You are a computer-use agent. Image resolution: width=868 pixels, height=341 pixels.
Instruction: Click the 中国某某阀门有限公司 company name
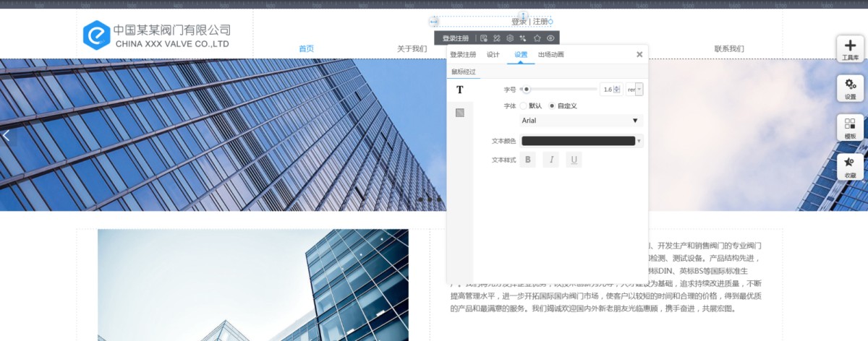[x=171, y=30]
